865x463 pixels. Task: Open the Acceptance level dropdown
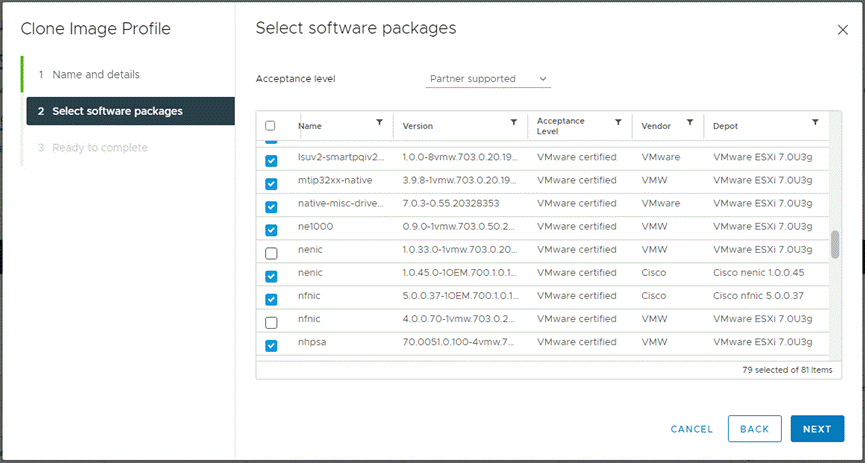coord(488,79)
